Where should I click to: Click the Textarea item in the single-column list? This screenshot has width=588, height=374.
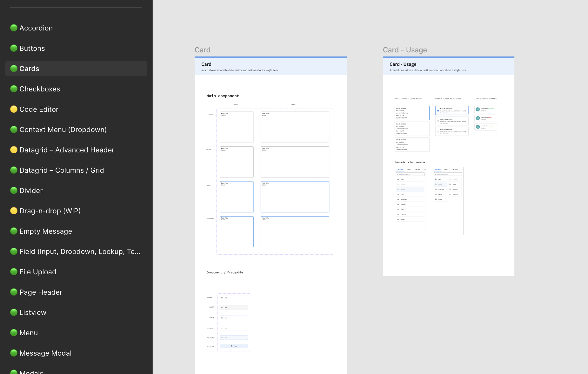tap(410, 204)
